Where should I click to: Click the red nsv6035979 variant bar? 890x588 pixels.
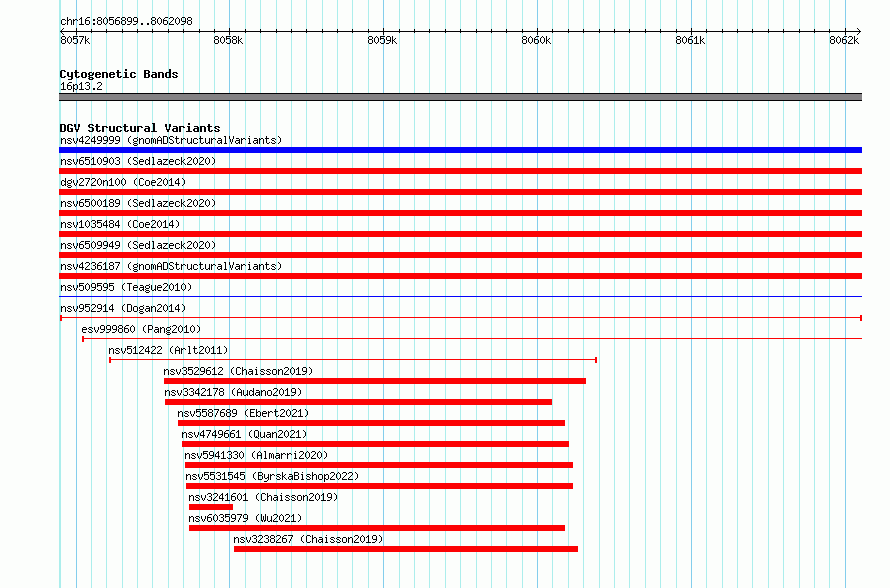[377, 528]
